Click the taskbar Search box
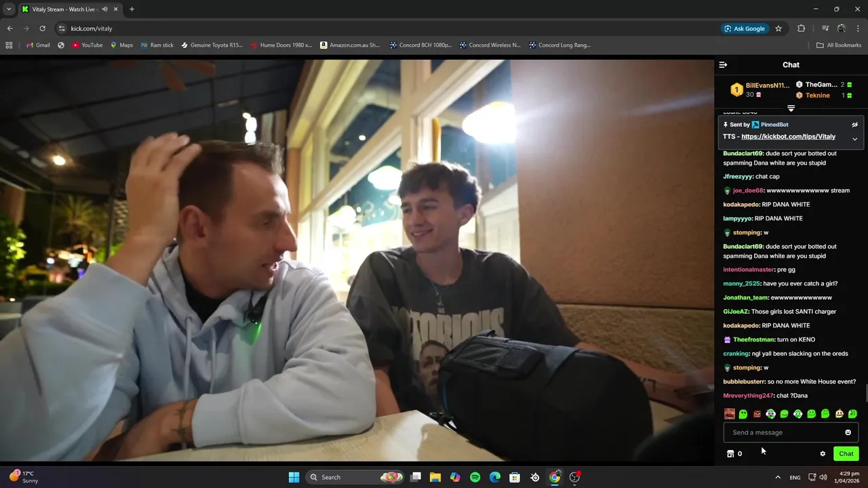The height and width of the screenshot is (488, 868). (355, 477)
